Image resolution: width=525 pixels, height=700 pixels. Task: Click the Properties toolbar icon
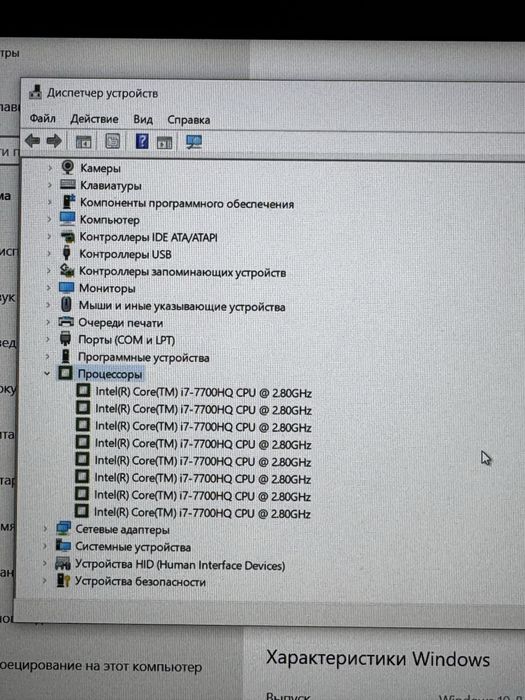coord(112,142)
